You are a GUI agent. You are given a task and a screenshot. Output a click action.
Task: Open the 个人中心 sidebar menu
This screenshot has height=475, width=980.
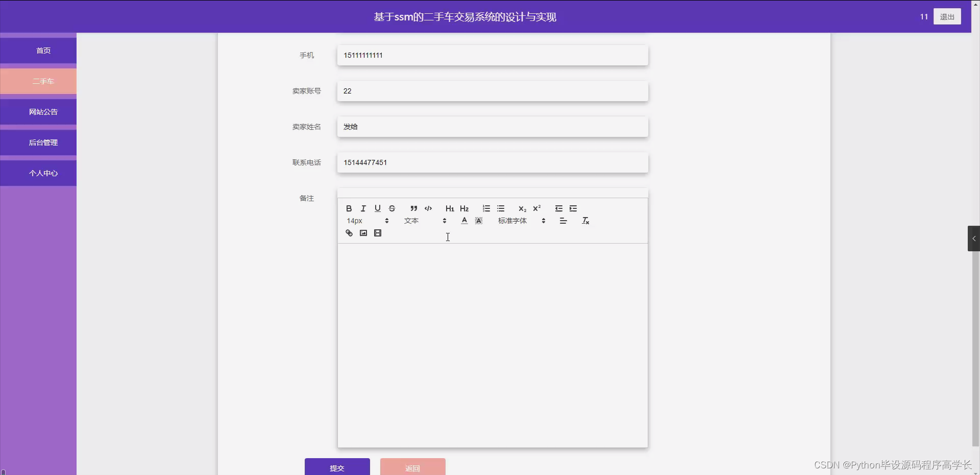pos(43,173)
